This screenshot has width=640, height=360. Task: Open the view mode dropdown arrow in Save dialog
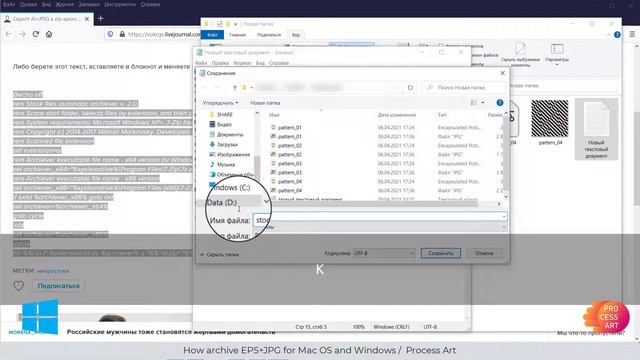point(483,103)
